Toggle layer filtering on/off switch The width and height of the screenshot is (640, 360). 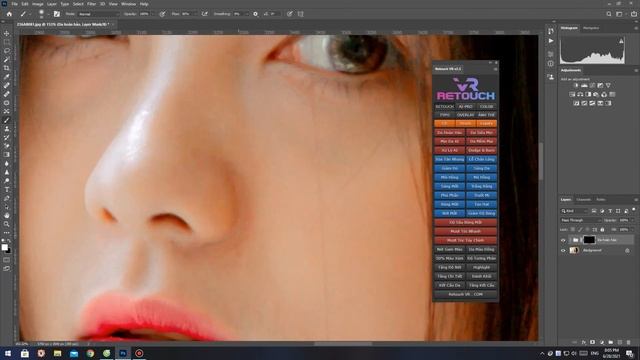[634, 210]
